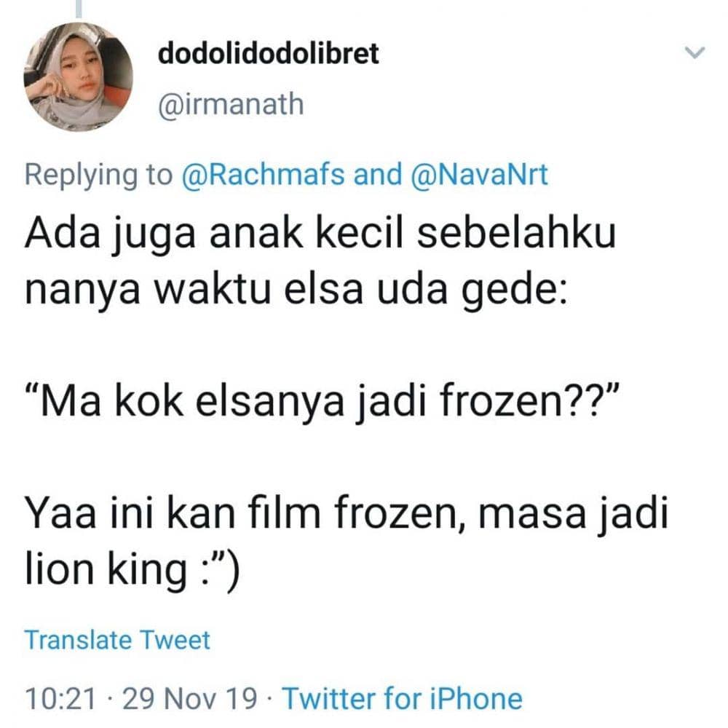The image size is (728, 728).
Task: Click the Translate Tweet link
Action: pos(117,641)
